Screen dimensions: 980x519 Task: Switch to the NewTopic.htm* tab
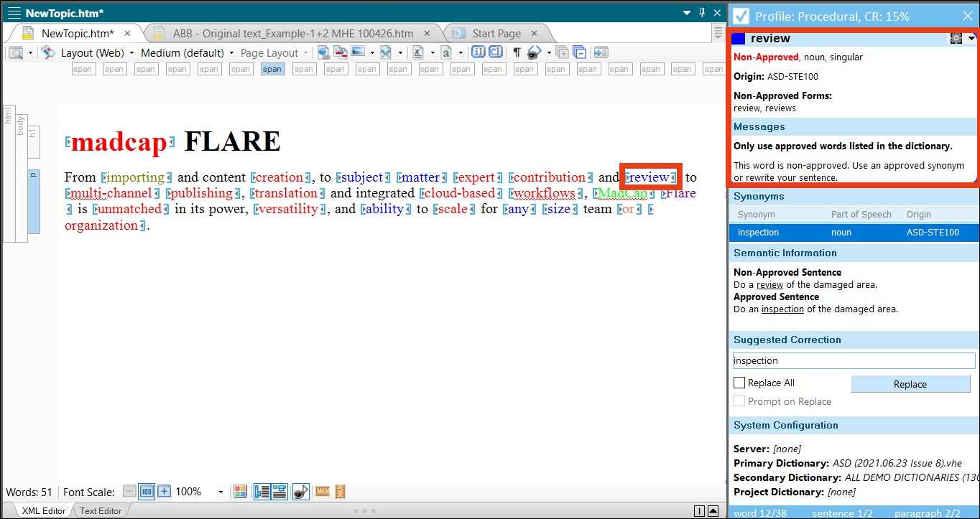point(77,33)
